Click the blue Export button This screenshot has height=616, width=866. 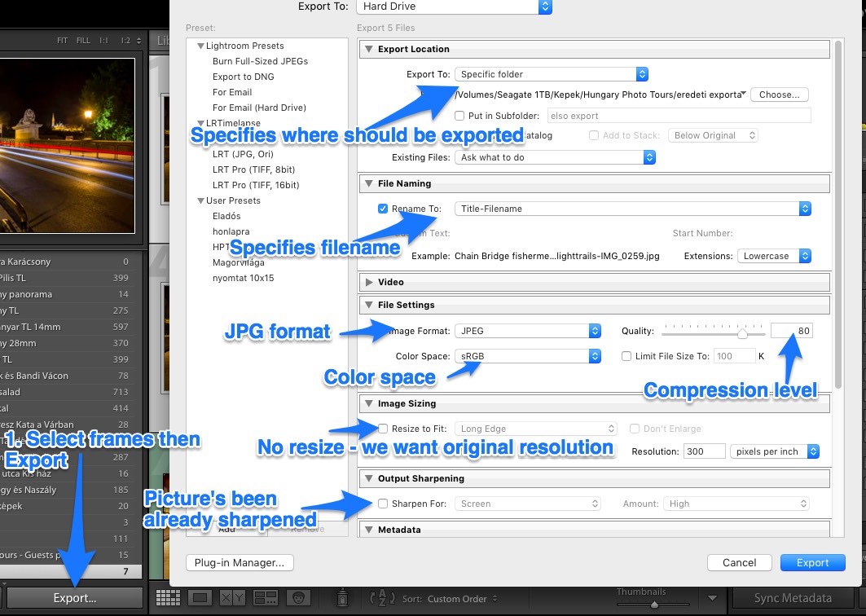(812, 562)
